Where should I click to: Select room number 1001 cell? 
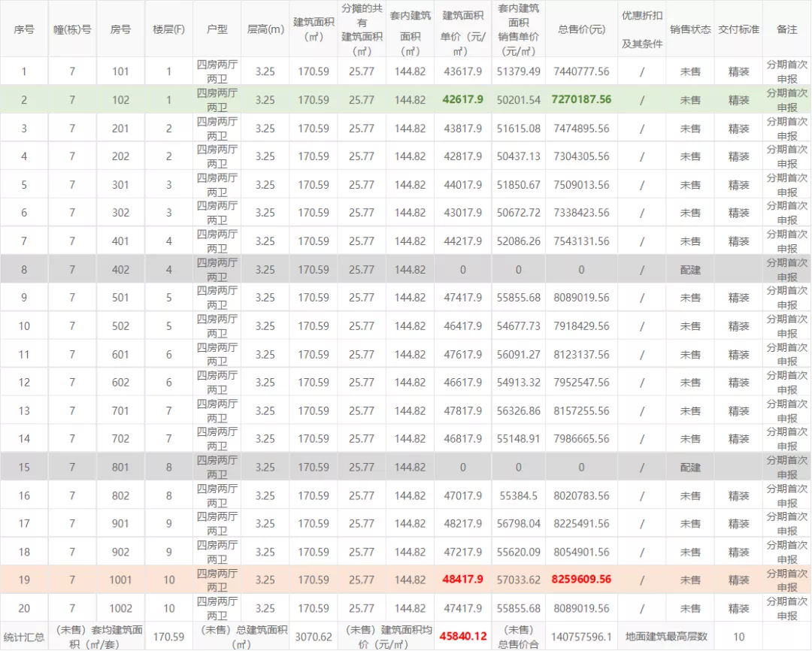tap(120, 580)
